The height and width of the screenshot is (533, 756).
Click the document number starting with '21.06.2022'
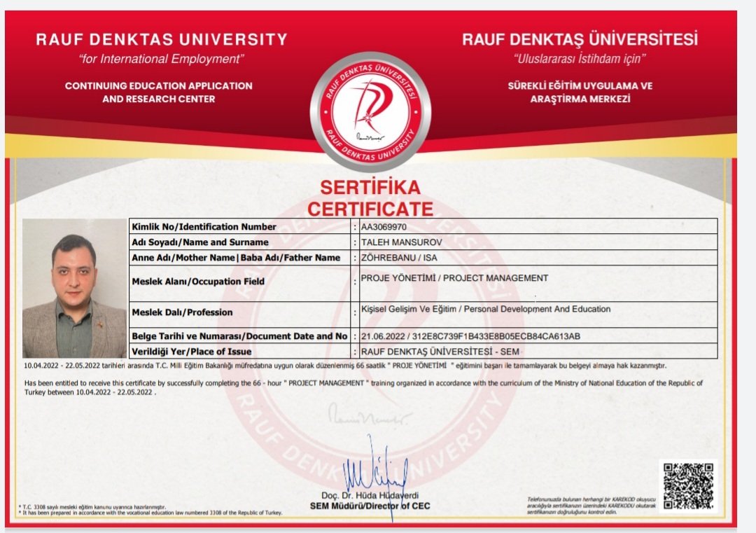470,336
